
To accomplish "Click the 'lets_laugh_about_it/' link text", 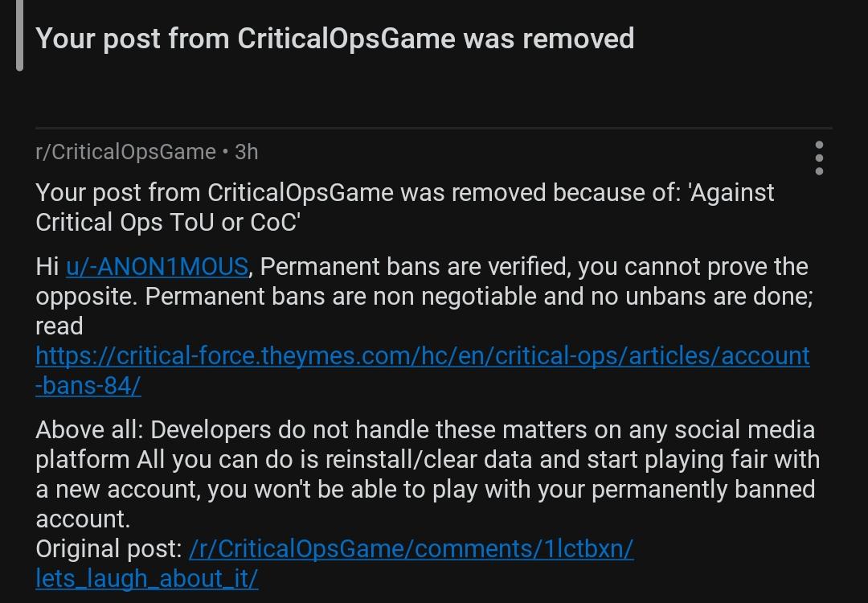I will click(147, 579).
